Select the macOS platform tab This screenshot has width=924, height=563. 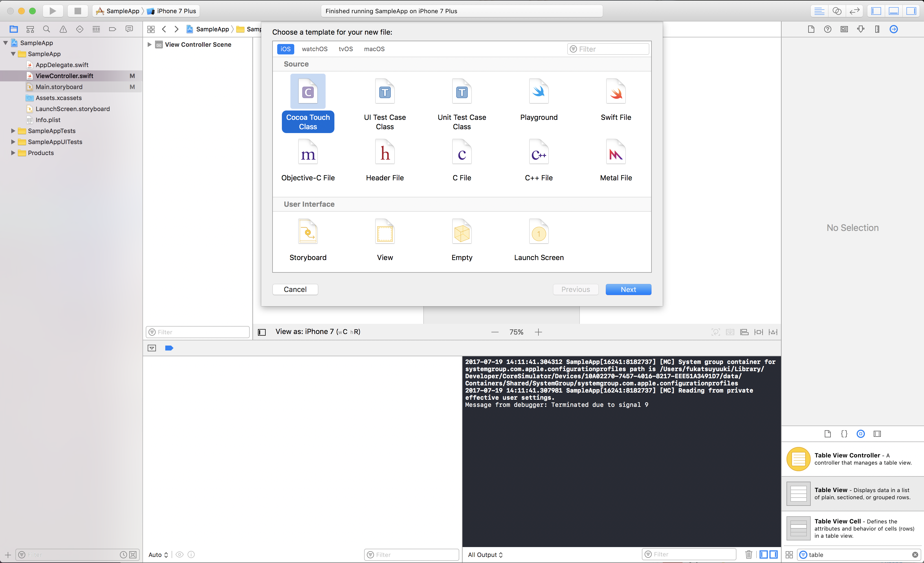(374, 49)
